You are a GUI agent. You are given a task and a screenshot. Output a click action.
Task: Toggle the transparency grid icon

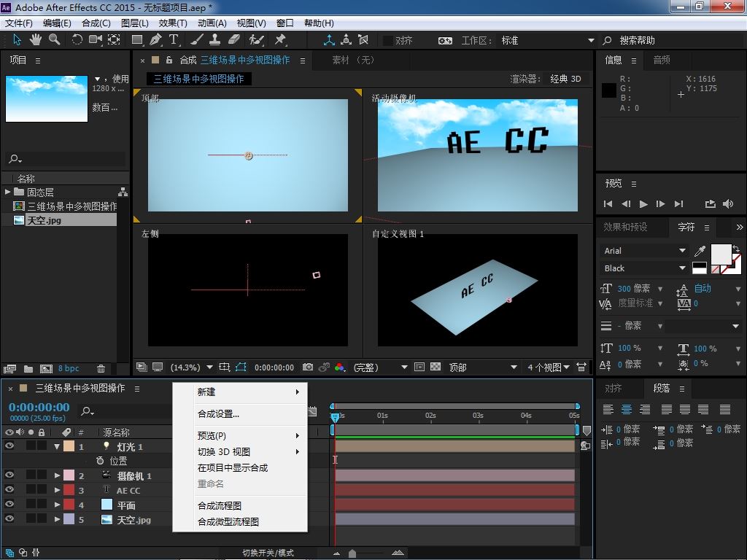(436, 367)
